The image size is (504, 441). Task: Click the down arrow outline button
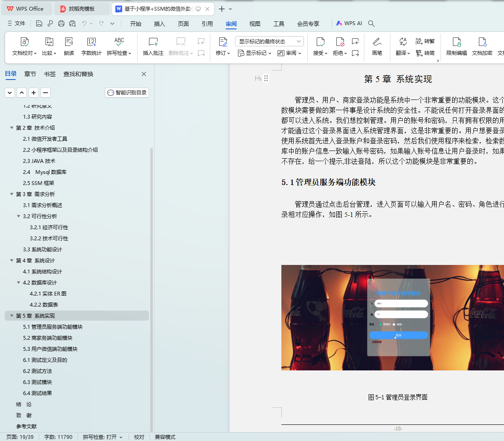(10, 93)
